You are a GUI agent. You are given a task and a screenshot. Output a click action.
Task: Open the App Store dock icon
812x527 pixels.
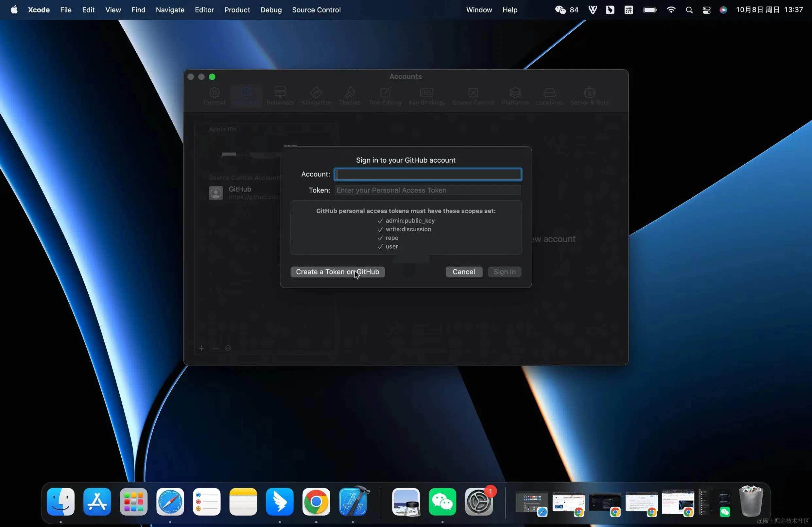pos(97,502)
